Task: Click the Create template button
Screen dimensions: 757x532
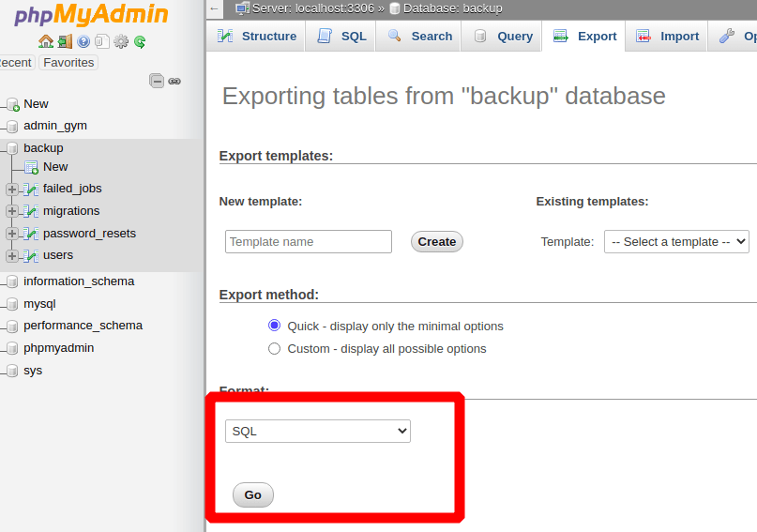Action: 437,242
